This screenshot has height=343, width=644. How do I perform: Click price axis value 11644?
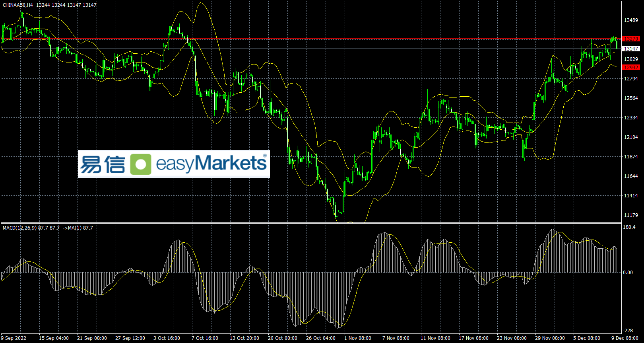coord(631,176)
